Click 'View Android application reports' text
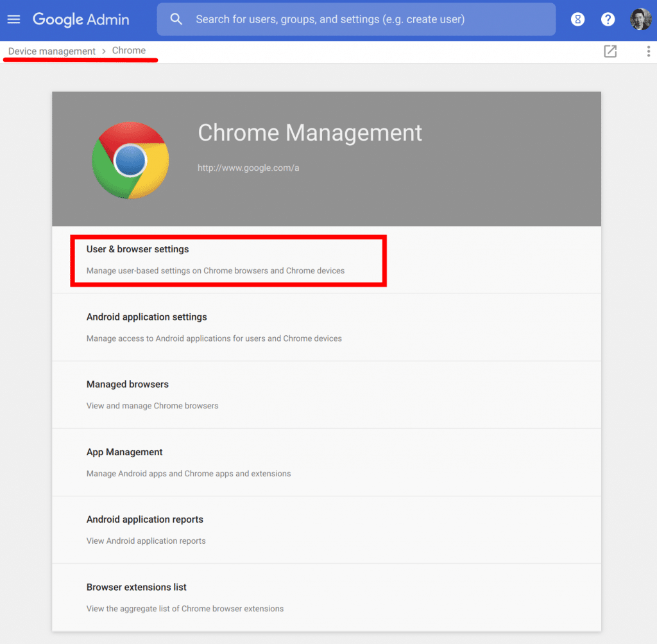Image resolution: width=657 pixels, height=644 pixels. tap(146, 541)
